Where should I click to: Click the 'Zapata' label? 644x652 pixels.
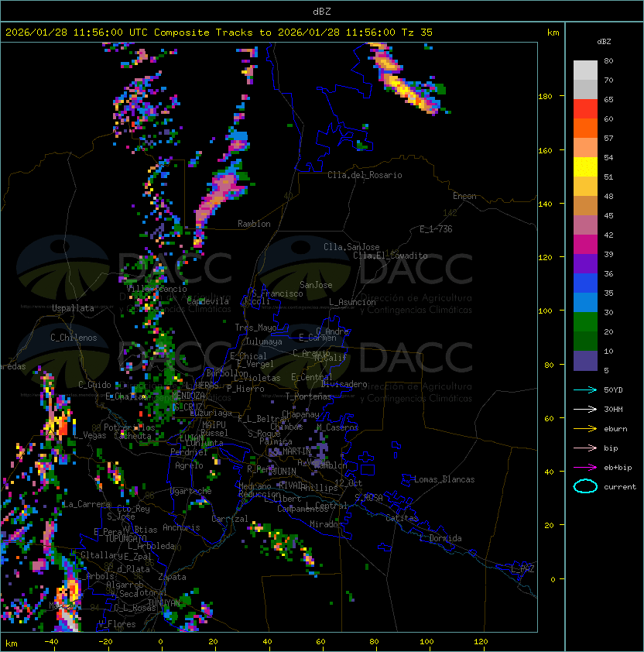[x=172, y=577]
